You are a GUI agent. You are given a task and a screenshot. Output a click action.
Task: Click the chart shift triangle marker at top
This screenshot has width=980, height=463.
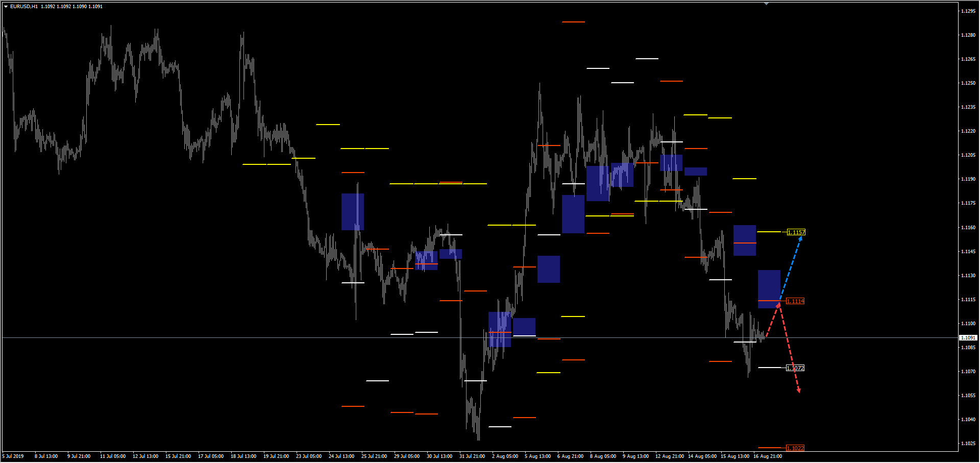point(766,4)
